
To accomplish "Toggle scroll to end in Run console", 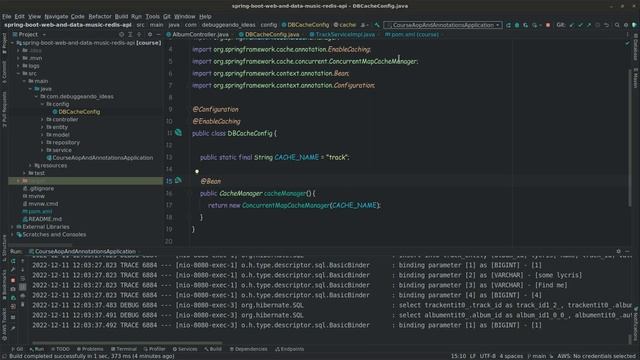I will [22, 287].
